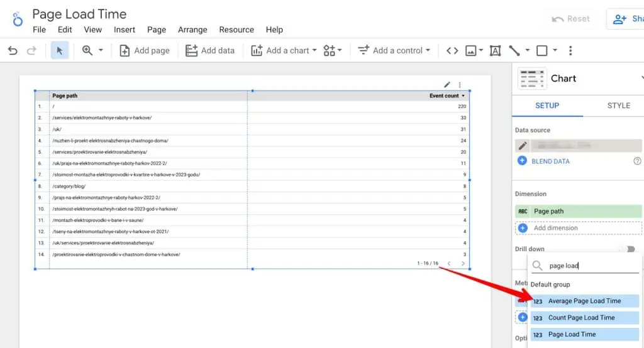Click the blend data help icon
This screenshot has height=348, width=644.
[637, 161]
